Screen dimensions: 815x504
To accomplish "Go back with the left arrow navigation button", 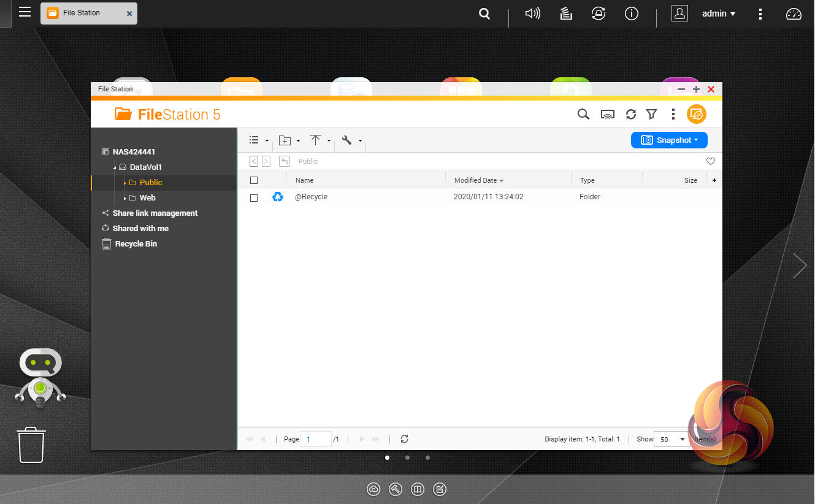I will tap(254, 161).
